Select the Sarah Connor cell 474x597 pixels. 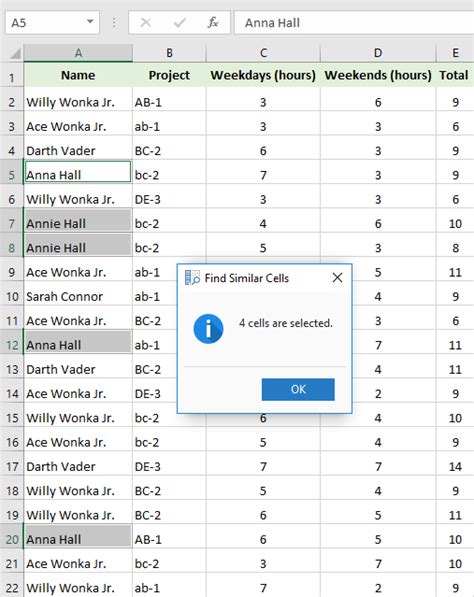coord(78,296)
